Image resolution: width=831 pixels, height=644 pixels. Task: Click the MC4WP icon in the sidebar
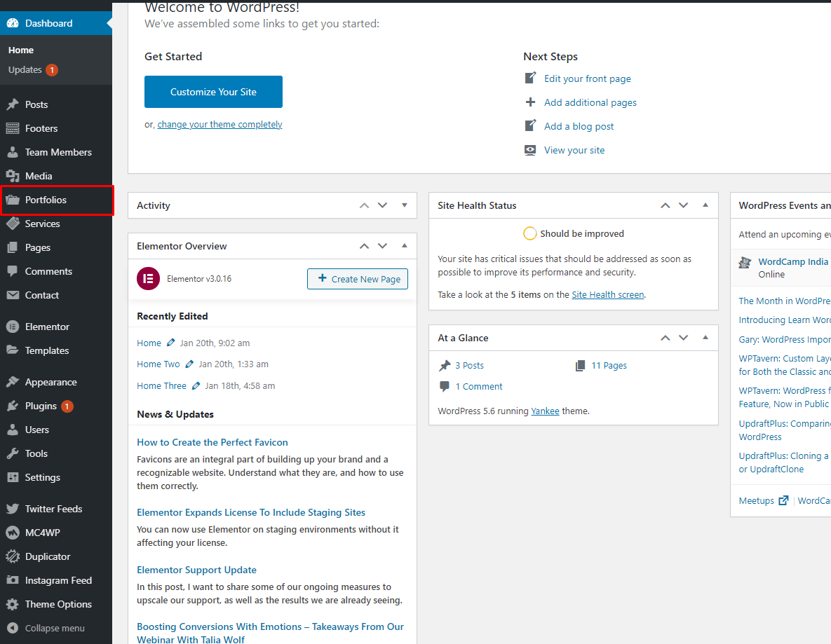tap(13, 533)
